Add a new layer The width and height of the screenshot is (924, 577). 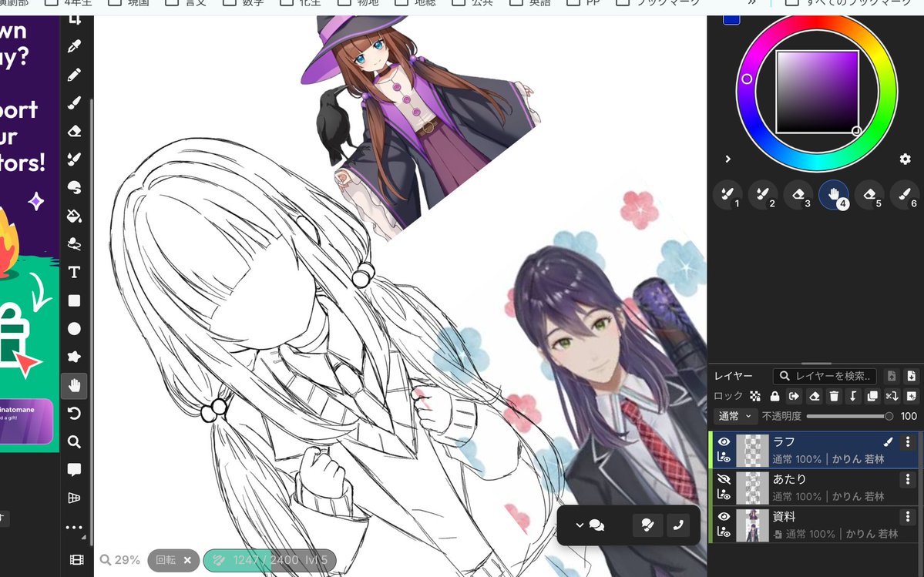click(x=911, y=396)
